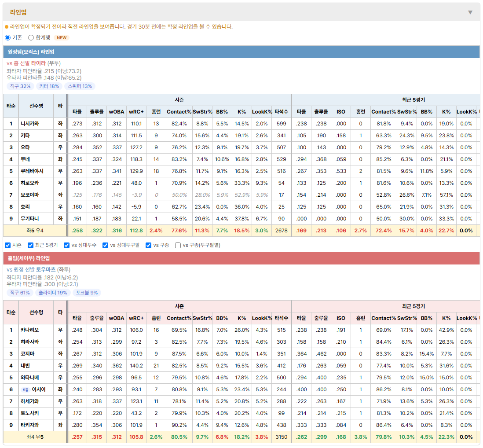
Task: Select player 카나리오 in home lineup
Action: 30,330
